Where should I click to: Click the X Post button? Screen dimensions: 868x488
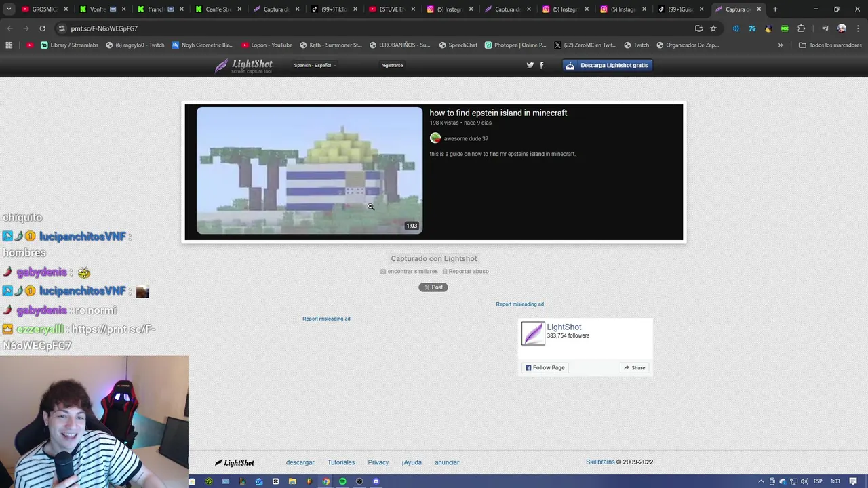tap(433, 287)
